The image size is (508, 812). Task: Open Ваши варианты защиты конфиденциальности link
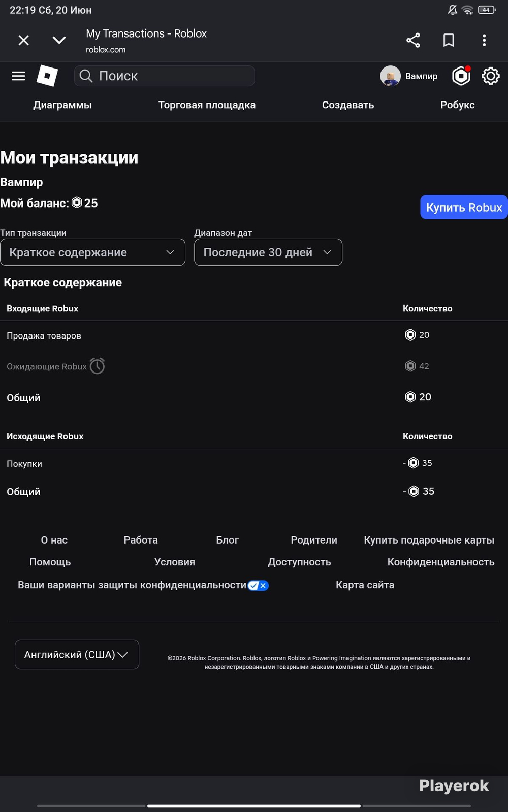pyautogui.click(x=132, y=585)
